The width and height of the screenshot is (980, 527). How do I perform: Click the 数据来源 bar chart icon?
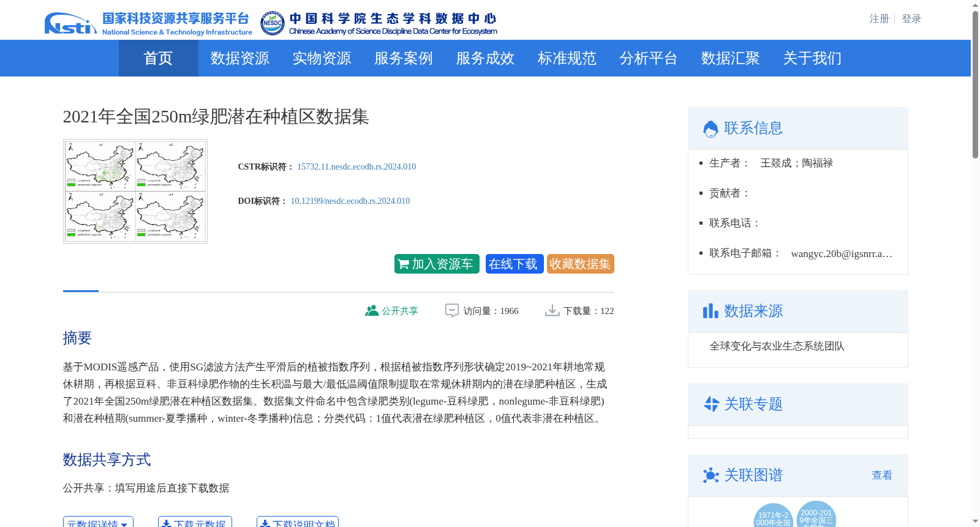coord(710,311)
